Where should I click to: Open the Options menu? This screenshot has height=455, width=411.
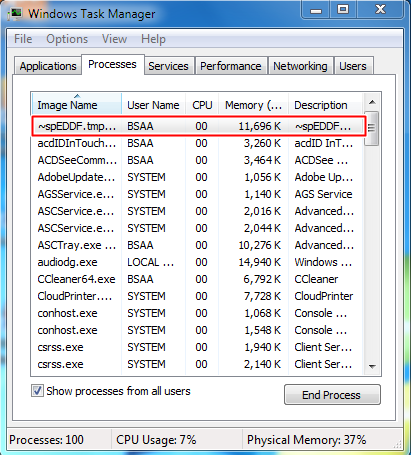[67, 39]
